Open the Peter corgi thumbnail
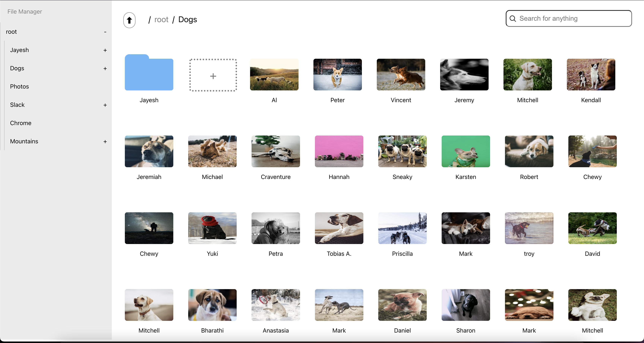The image size is (644, 343). click(x=337, y=75)
